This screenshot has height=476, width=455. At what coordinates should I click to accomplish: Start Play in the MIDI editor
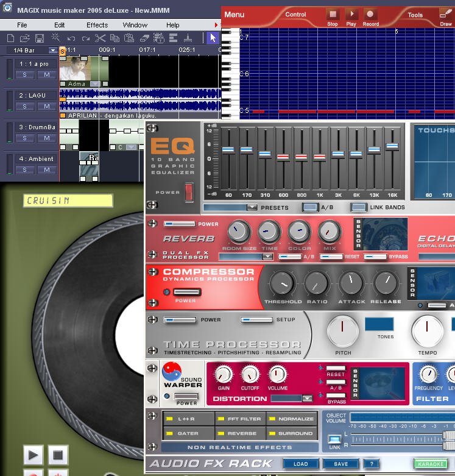click(x=351, y=14)
